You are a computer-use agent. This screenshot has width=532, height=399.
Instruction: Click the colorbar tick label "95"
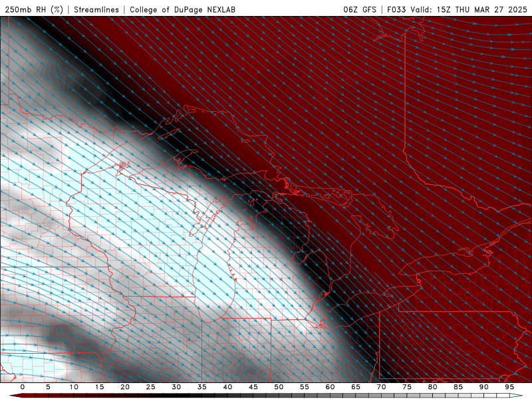coord(509,387)
